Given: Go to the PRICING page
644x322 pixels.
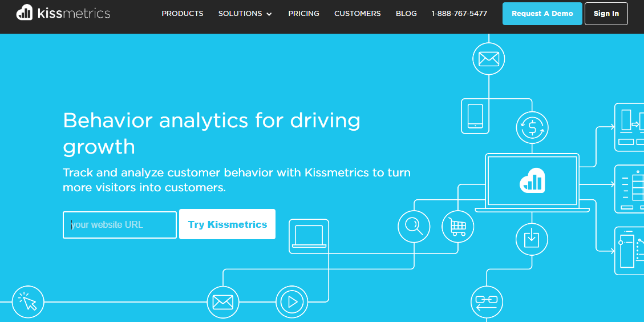Looking at the screenshot, I should click(x=303, y=14).
